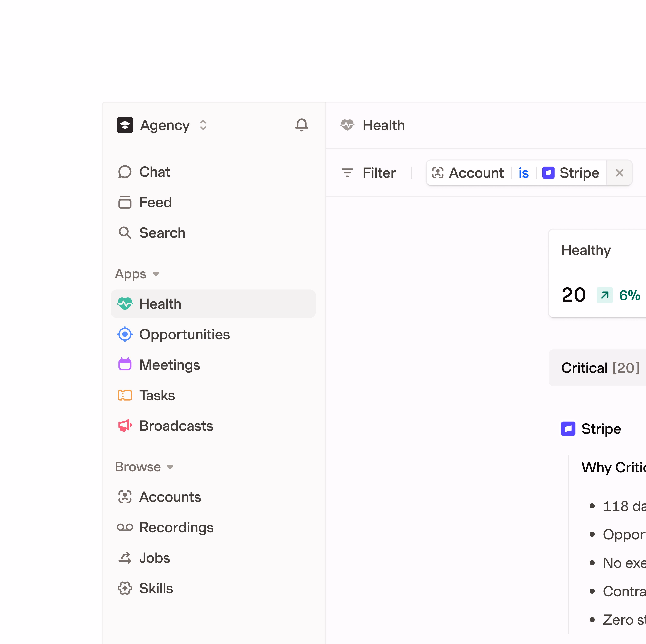Click the Account field in the filter chip
Screen dimensions: 646x644
[x=468, y=173]
